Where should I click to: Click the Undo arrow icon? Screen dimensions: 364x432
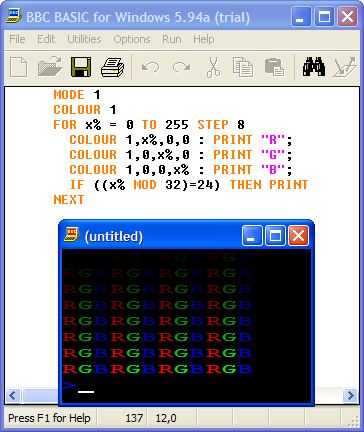point(150,67)
